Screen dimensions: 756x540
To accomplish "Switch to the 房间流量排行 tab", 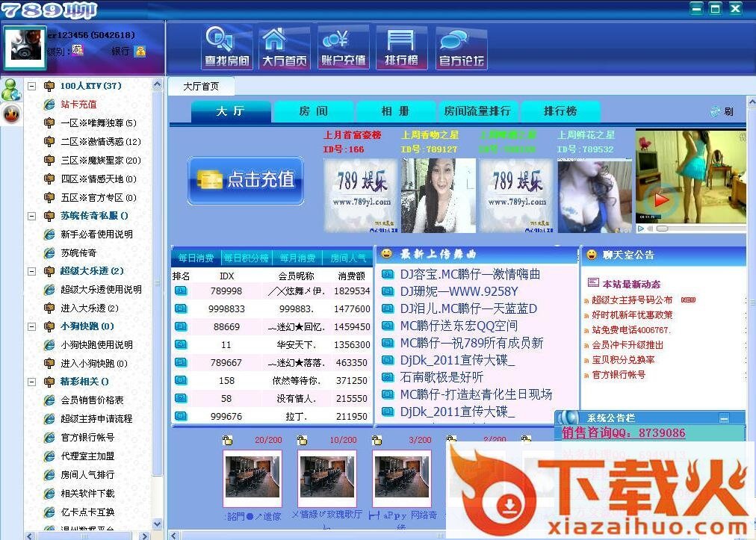I will 477,111.
